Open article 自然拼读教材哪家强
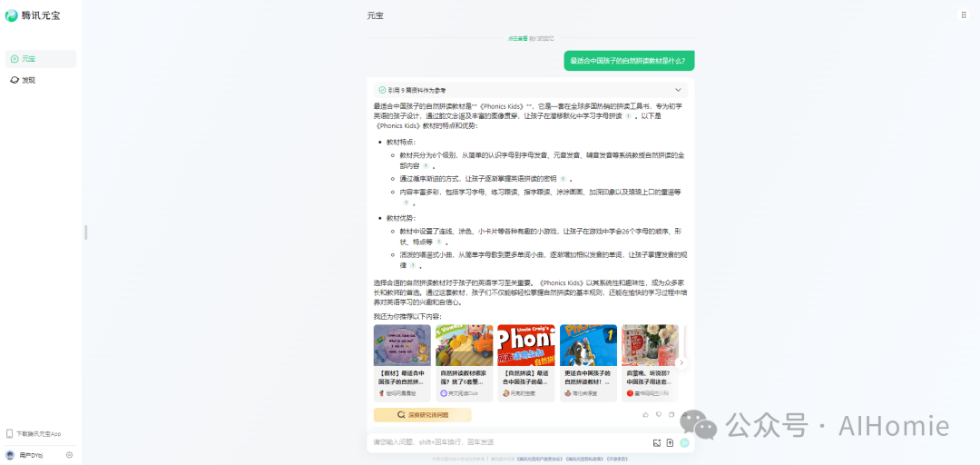Image resolution: width=980 pixels, height=465 pixels. click(x=464, y=377)
